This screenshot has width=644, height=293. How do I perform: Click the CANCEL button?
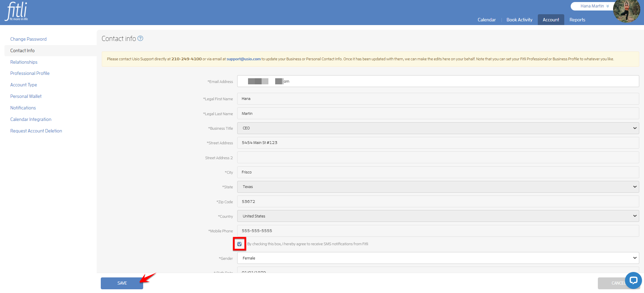coord(618,283)
